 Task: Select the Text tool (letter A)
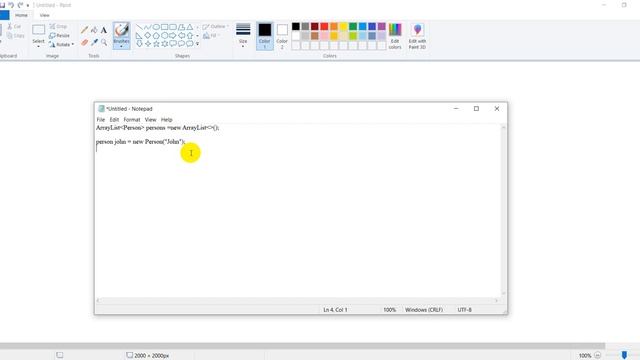pyautogui.click(x=104, y=30)
